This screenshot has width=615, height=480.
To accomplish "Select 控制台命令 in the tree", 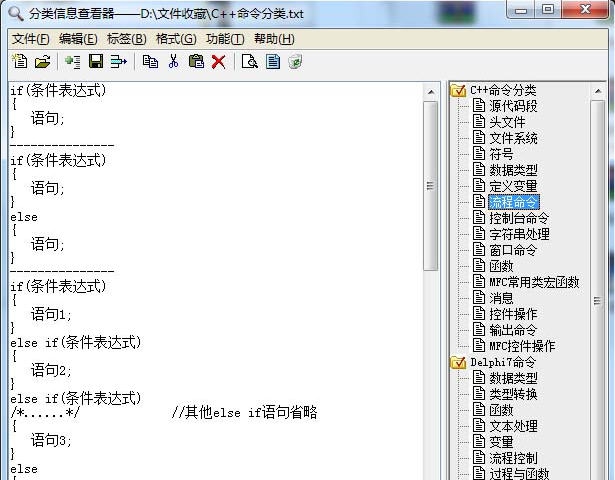I will [x=519, y=218].
